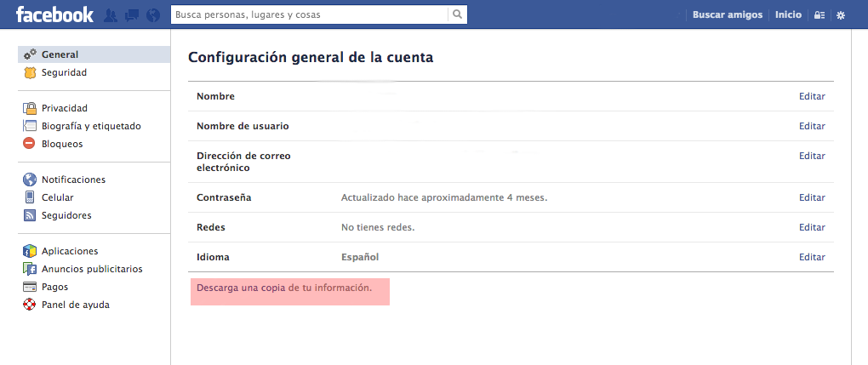This screenshot has height=365, width=868.
Task: Click the Contraseña label
Action: coord(224,197)
